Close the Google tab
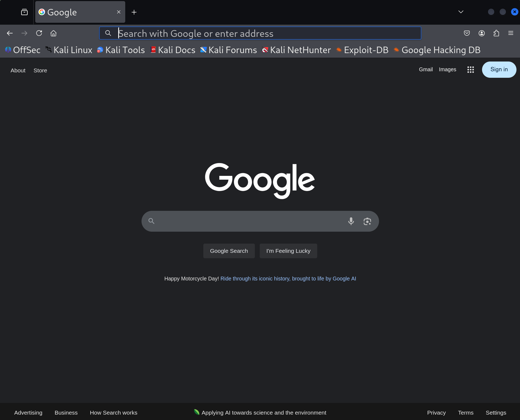Viewport: 520px width, 420px height. pos(119,12)
